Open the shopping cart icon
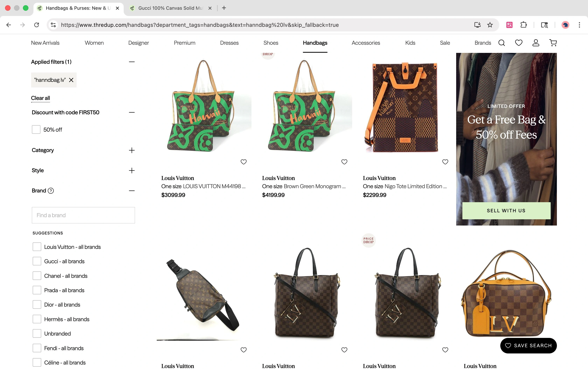Image resolution: width=588 pixels, height=369 pixels. pyautogui.click(x=553, y=43)
